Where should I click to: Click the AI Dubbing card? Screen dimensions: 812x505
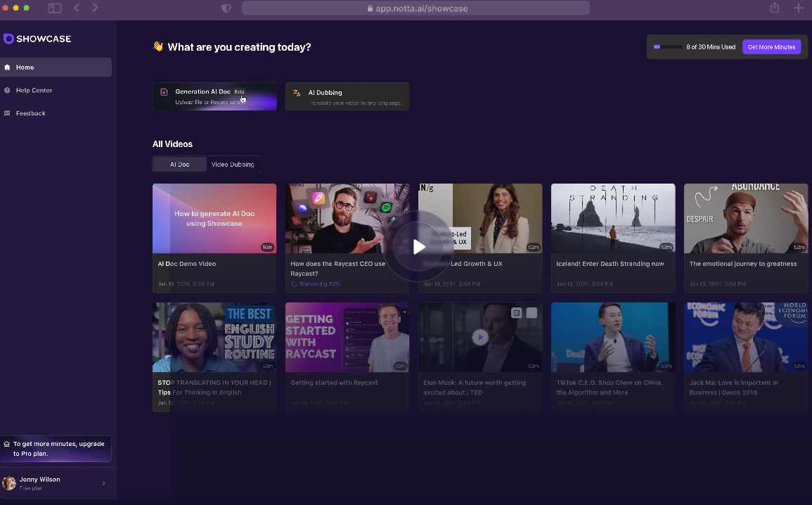(347, 96)
